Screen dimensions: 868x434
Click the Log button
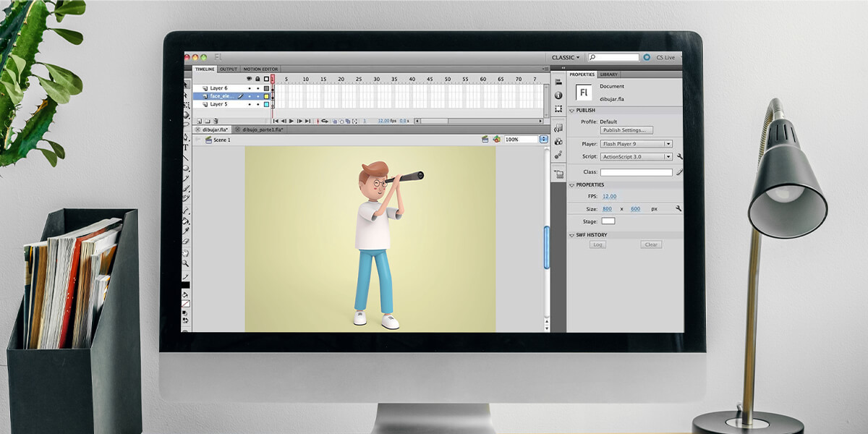pos(597,244)
